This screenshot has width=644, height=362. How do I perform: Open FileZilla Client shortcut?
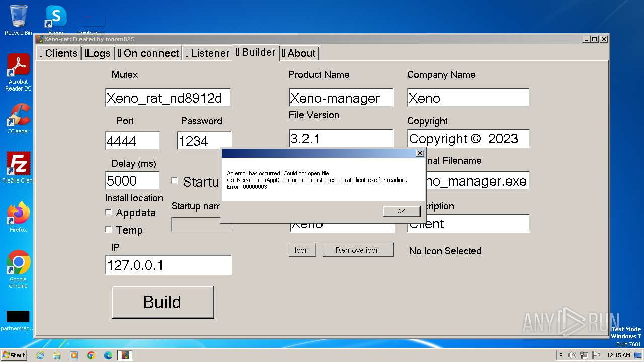coord(18,168)
